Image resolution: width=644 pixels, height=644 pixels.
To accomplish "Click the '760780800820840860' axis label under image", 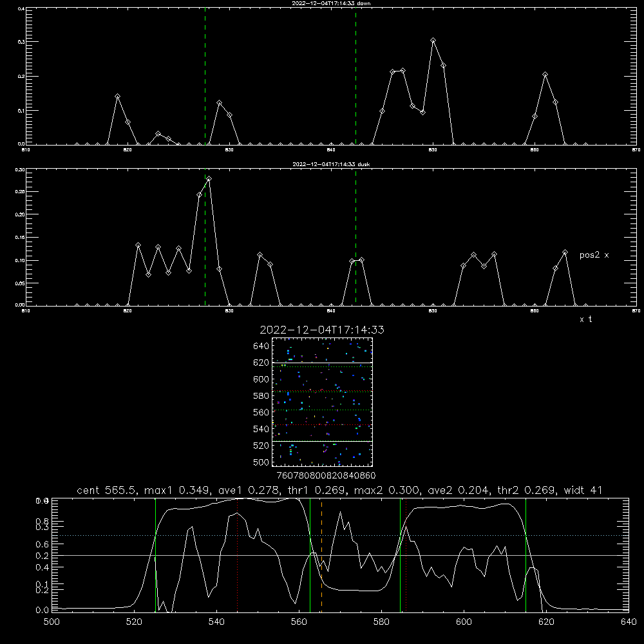I will pos(326,476).
